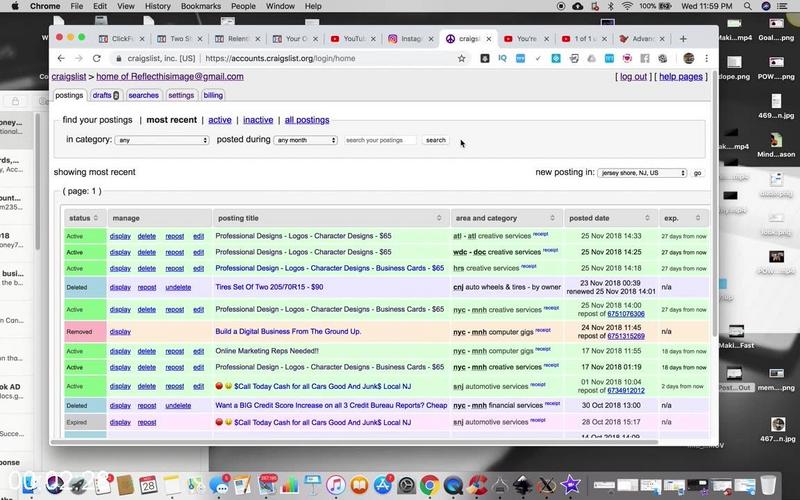Open the Tires Set Of Two 205/70R15 posting

point(269,287)
